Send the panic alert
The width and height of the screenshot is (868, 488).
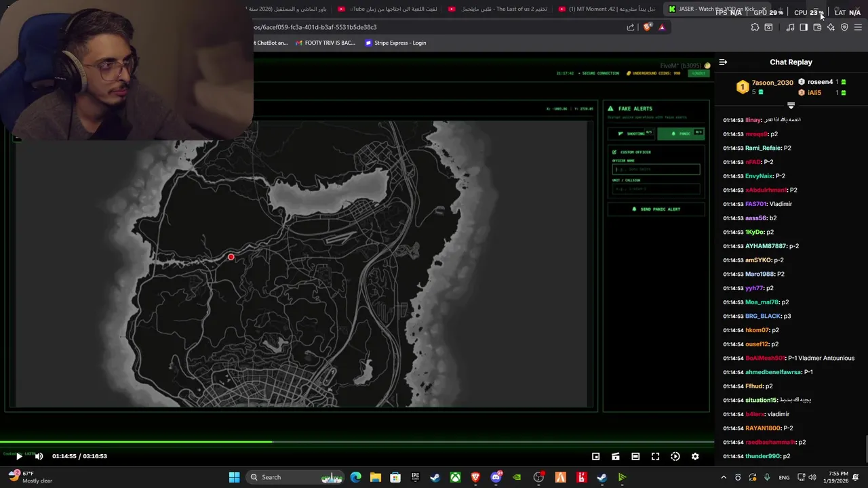click(656, 209)
